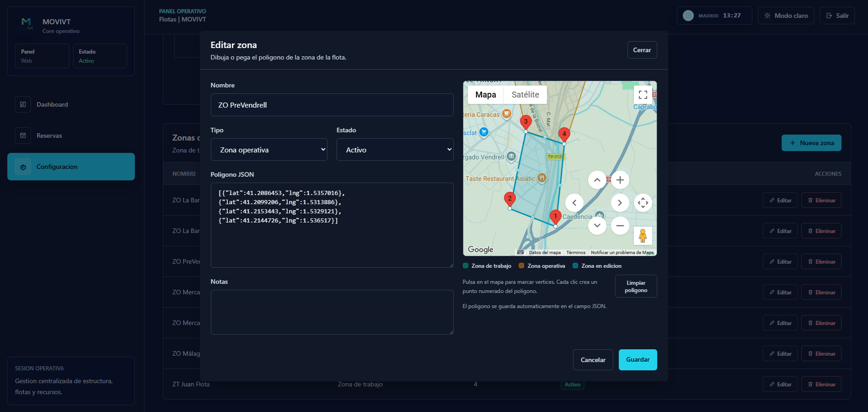Image resolution: width=868 pixels, height=412 pixels.
Task: Click Editar for ZO Málaga row
Action: coord(780,354)
